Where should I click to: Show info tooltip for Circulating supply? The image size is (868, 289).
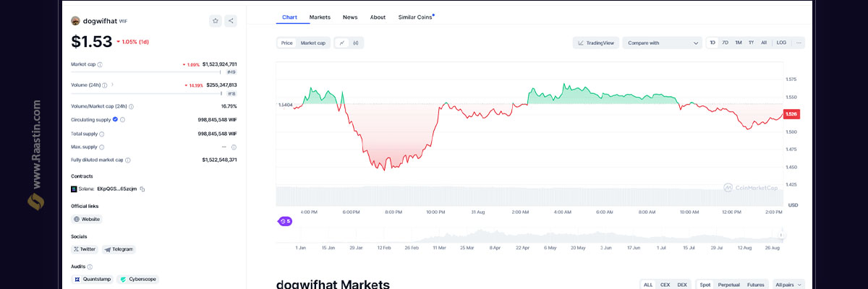pos(122,120)
